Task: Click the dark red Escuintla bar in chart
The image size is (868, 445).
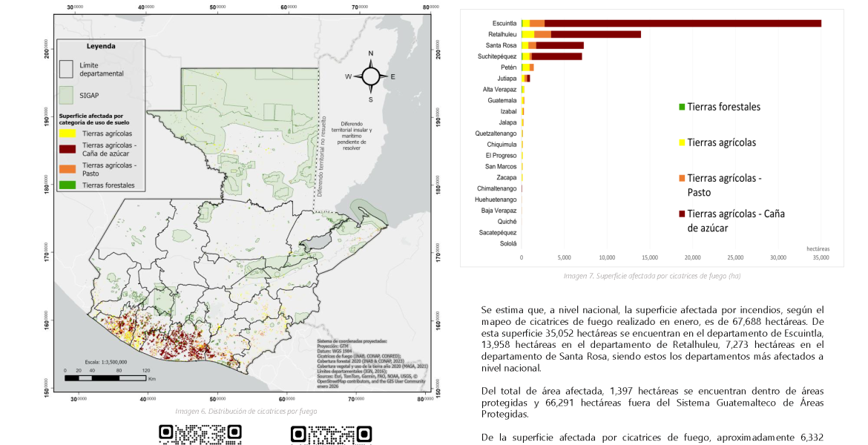Action: click(683, 23)
